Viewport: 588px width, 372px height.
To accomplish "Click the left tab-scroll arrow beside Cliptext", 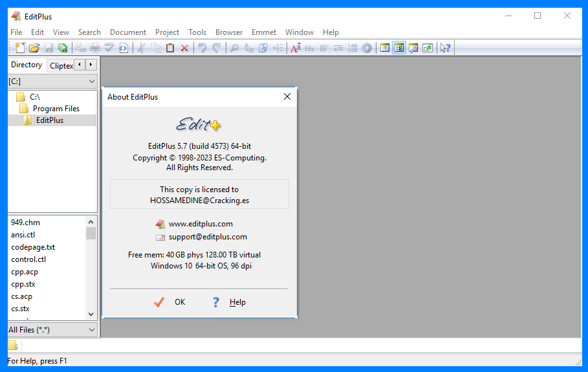I will tap(80, 65).
